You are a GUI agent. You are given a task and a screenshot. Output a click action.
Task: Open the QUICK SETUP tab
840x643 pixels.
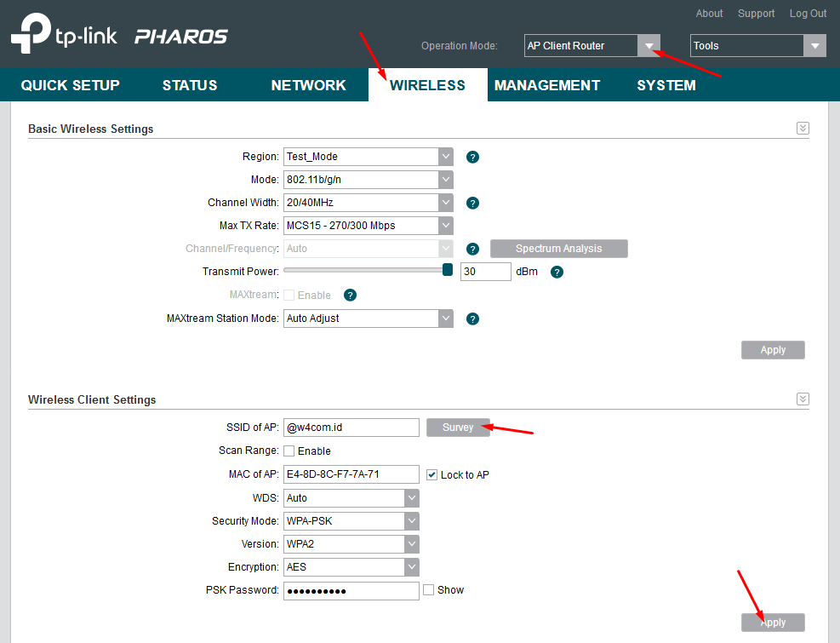(70, 84)
